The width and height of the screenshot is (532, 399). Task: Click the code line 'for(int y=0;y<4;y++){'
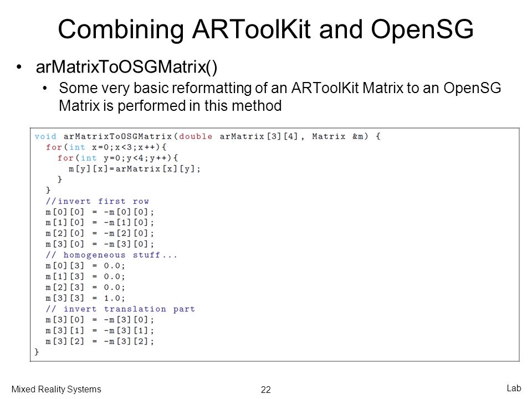coord(117,158)
